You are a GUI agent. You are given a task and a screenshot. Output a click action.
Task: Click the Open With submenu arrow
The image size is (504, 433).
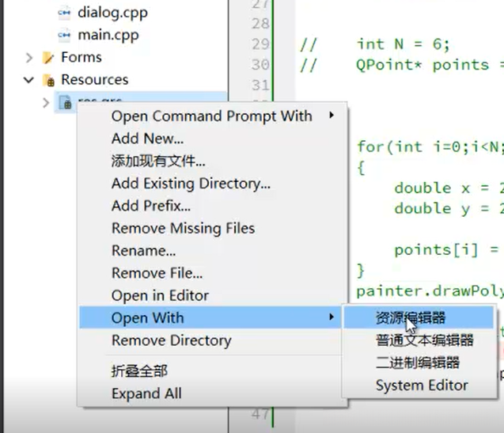332,317
